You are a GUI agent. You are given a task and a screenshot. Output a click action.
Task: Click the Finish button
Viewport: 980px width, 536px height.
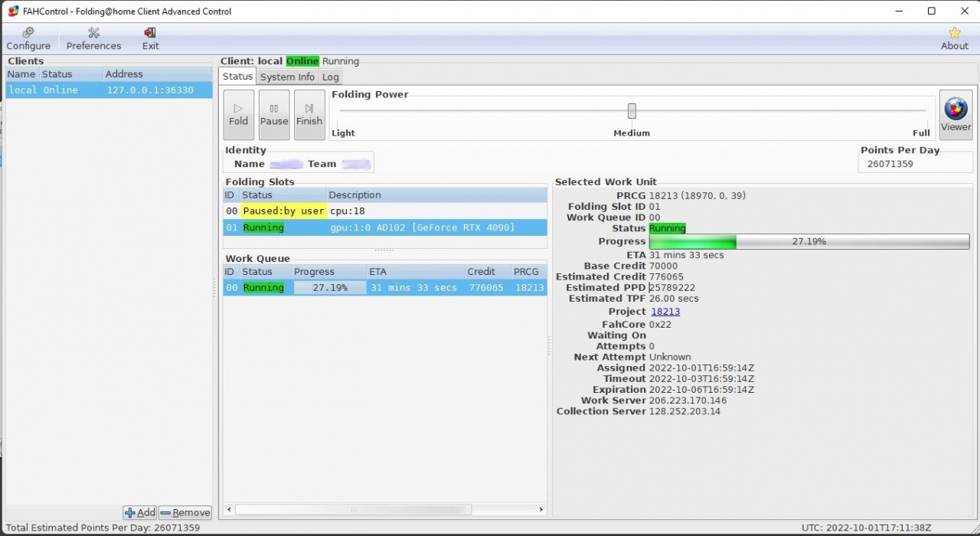[309, 115]
